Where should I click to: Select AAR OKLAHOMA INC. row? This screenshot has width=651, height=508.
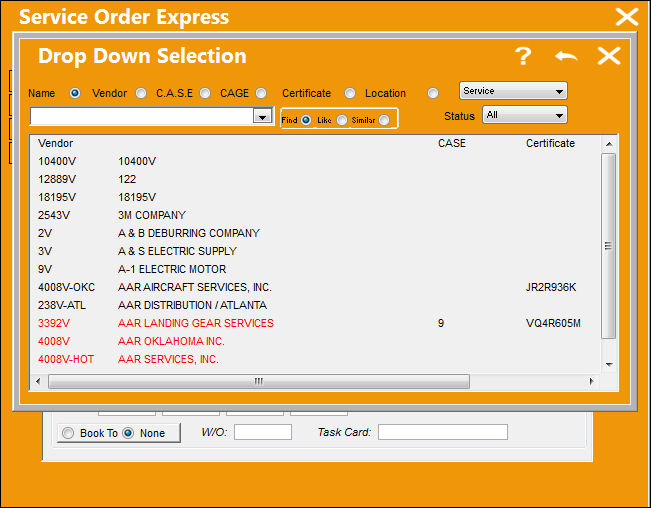coord(316,341)
